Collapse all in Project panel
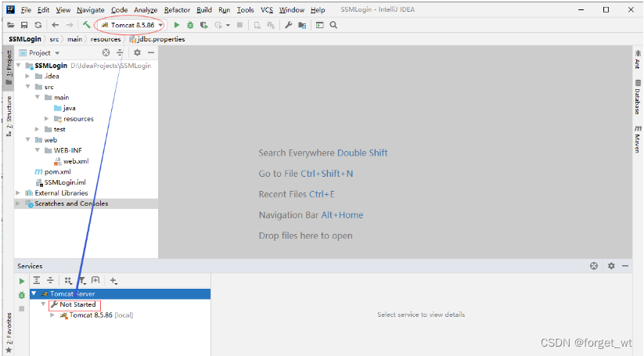This screenshot has width=644, height=356. click(x=120, y=52)
